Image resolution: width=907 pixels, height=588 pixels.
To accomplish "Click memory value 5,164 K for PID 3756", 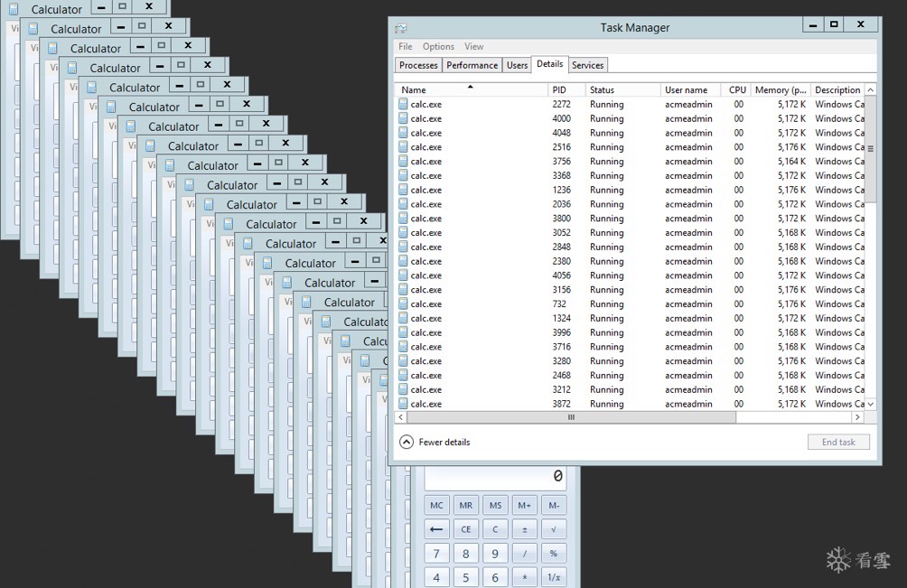I will [x=791, y=162].
